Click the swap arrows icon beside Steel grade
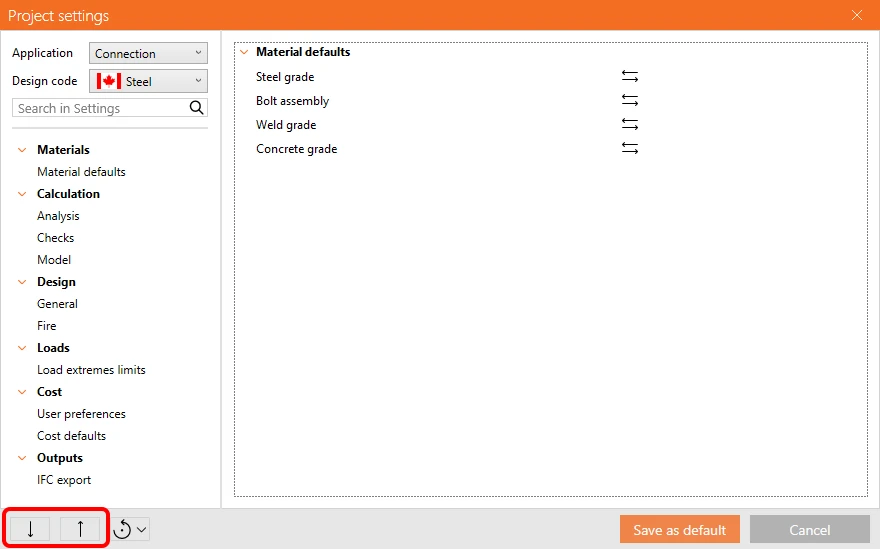 [630, 76]
